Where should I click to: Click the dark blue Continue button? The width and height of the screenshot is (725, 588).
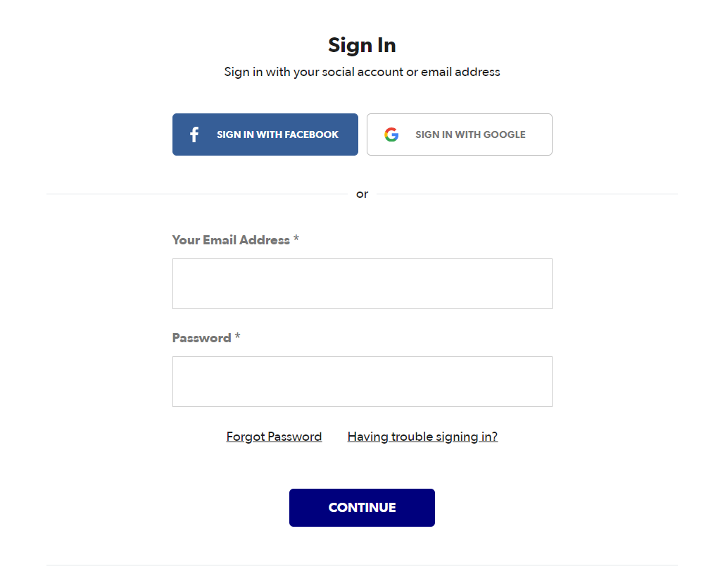tap(362, 507)
